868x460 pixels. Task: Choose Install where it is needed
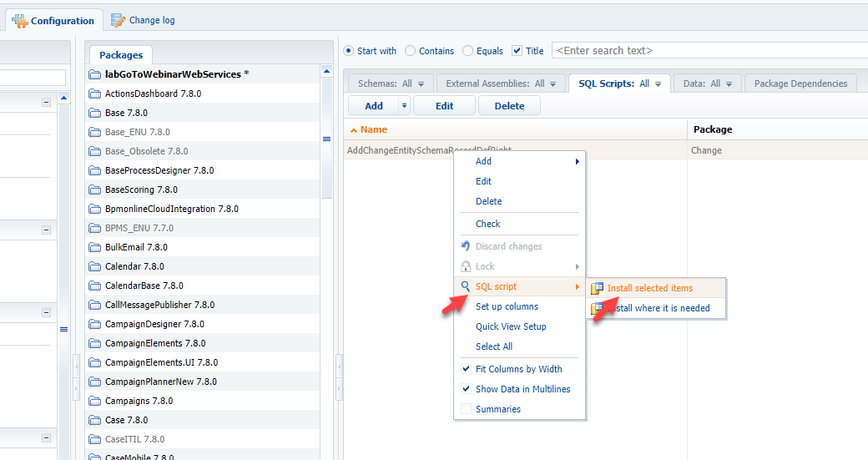tap(656, 308)
